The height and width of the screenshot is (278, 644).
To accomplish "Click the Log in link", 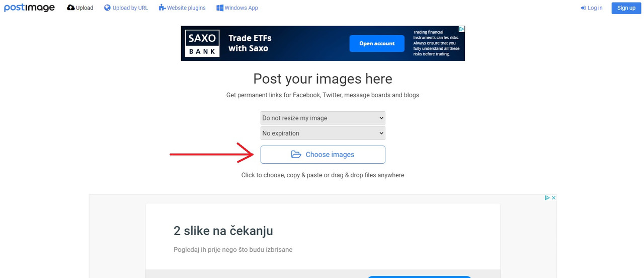I will click(x=592, y=8).
